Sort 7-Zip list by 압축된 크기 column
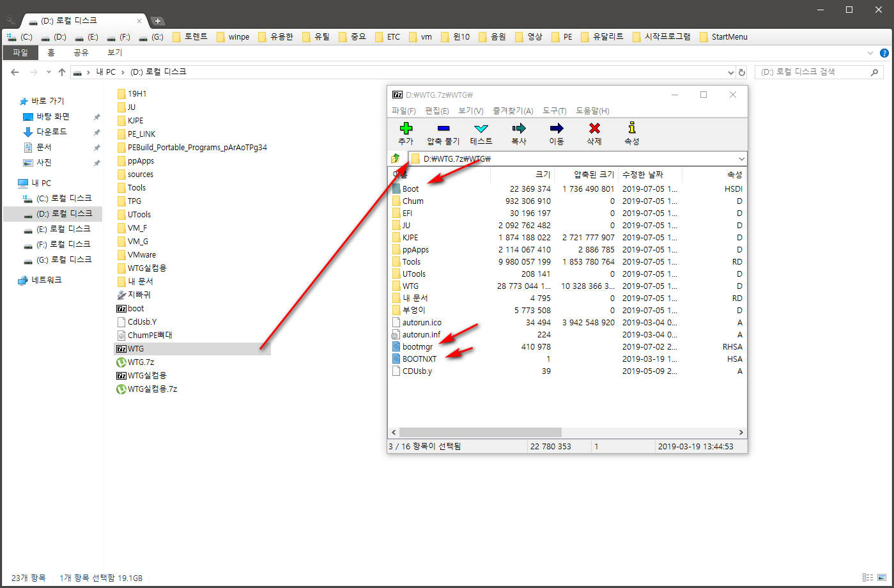This screenshot has width=894, height=588. pyautogui.click(x=586, y=174)
